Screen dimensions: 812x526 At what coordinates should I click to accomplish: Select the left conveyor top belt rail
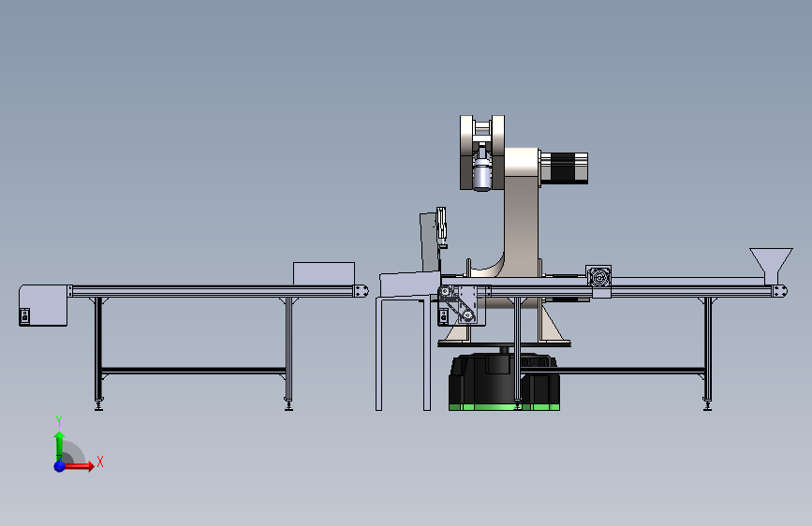[213, 291]
